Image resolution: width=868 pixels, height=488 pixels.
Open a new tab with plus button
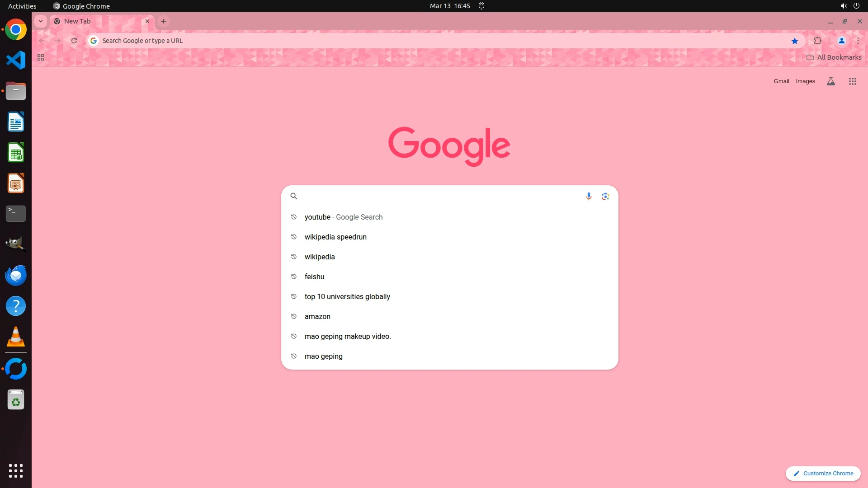(x=164, y=21)
